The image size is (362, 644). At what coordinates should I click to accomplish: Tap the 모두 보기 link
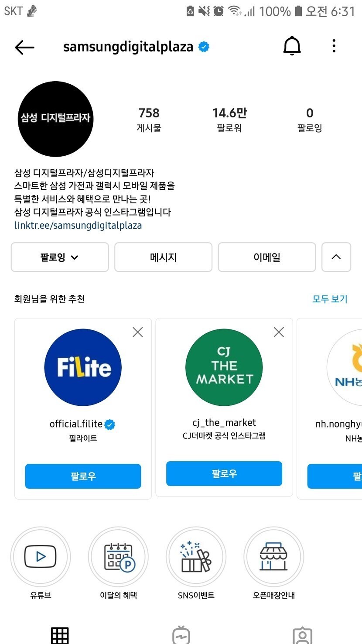(x=330, y=299)
